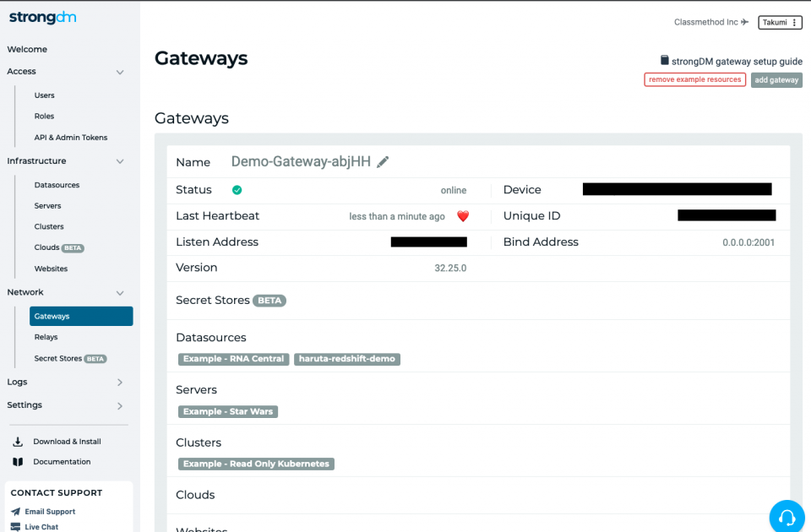Open the three-dot menu beside Takumi
This screenshot has height=532, width=811.
click(x=794, y=22)
